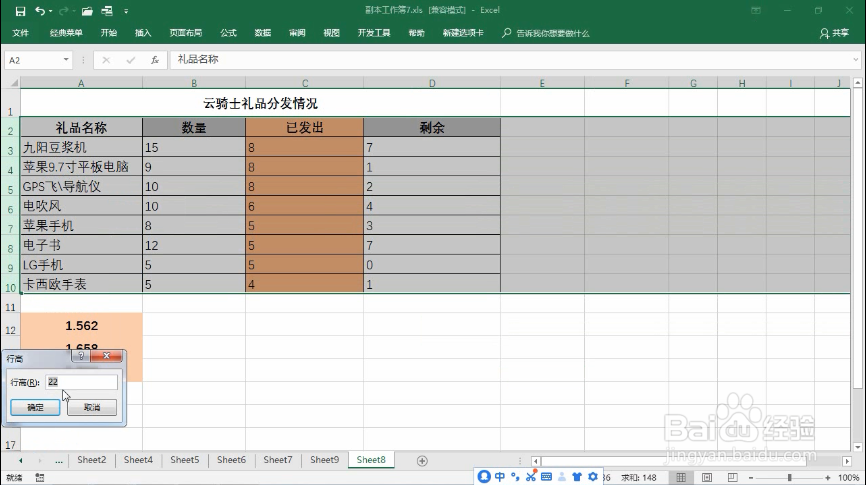Screen dimensions: 866x485
Task: Click the 共享 share button
Action: 835,33
